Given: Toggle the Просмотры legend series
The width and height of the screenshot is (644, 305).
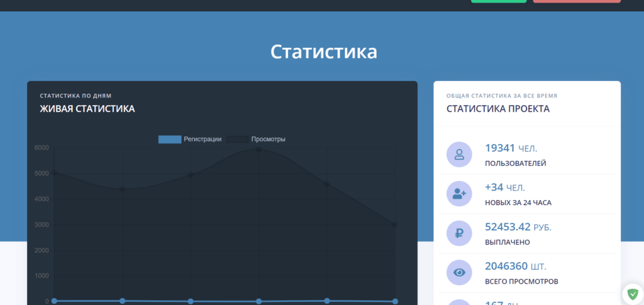Looking at the screenshot, I should point(256,139).
